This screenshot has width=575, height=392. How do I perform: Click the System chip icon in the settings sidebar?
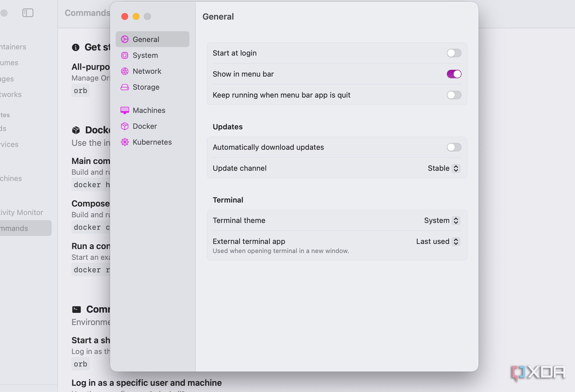(125, 55)
